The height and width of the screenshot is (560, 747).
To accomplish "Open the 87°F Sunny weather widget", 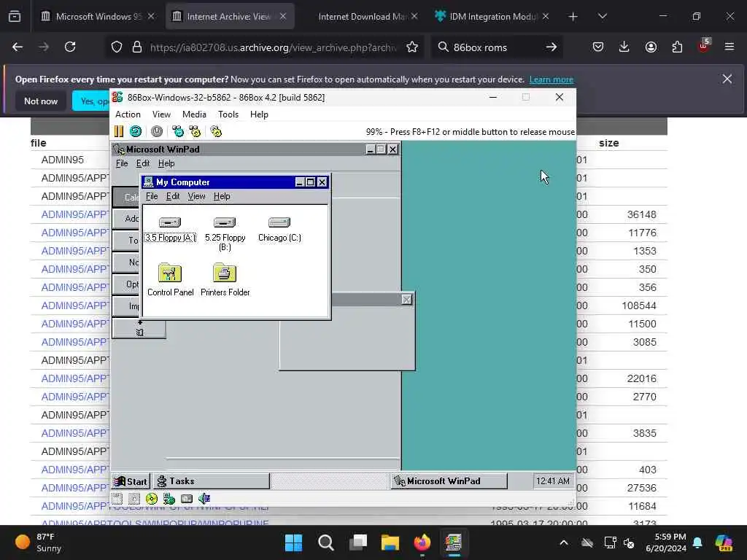I will click(x=39, y=542).
